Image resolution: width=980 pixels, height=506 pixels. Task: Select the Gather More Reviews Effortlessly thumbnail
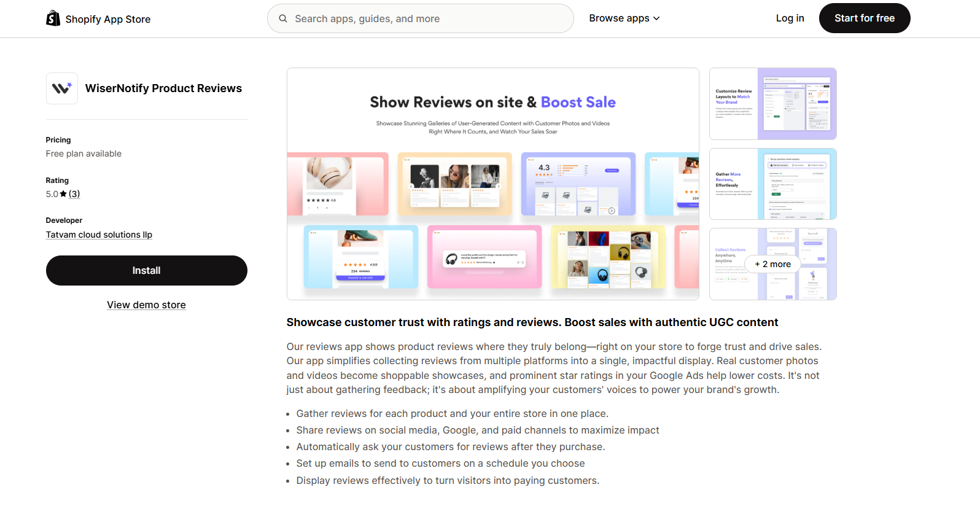tap(772, 184)
